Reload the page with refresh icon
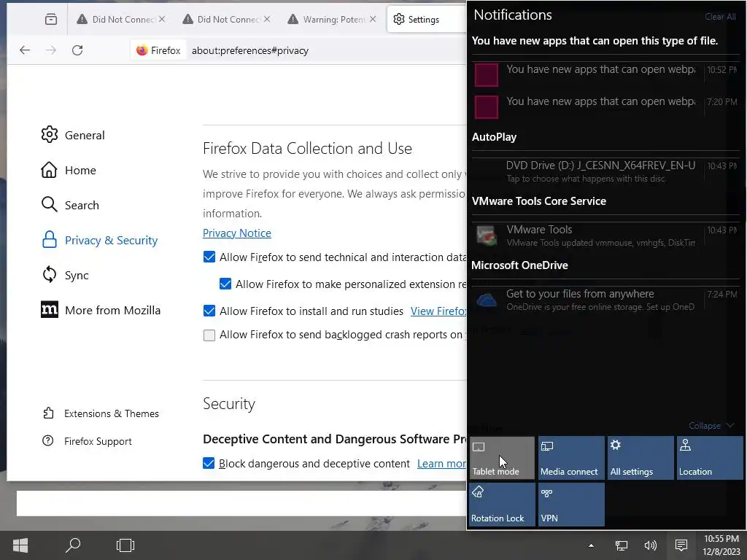The image size is (747, 560). tap(77, 50)
